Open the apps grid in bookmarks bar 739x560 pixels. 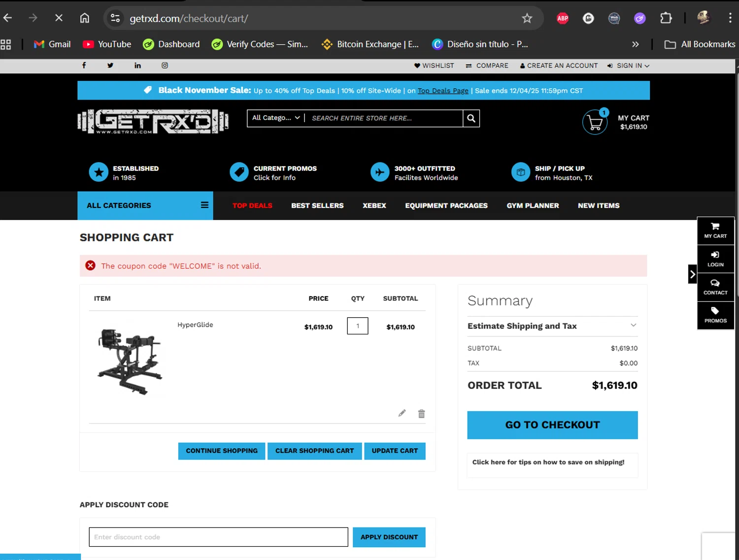6,44
